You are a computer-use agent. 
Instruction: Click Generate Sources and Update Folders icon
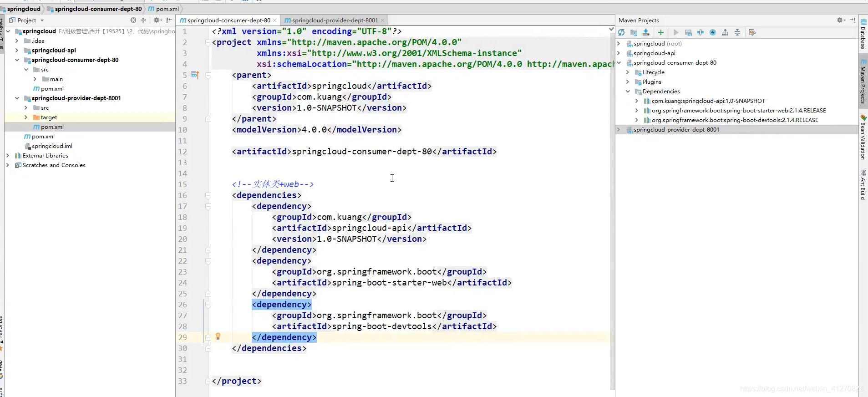point(634,32)
